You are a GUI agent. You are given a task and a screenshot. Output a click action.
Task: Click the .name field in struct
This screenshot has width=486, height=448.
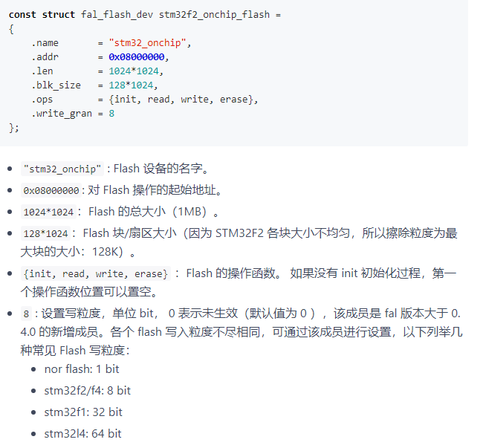45,43
